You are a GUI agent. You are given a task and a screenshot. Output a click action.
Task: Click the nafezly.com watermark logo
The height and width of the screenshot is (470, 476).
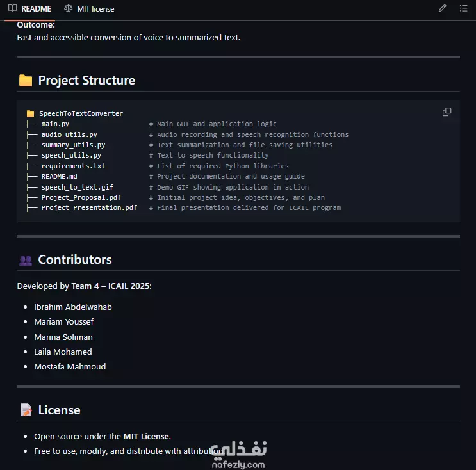(x=238, y=455)
